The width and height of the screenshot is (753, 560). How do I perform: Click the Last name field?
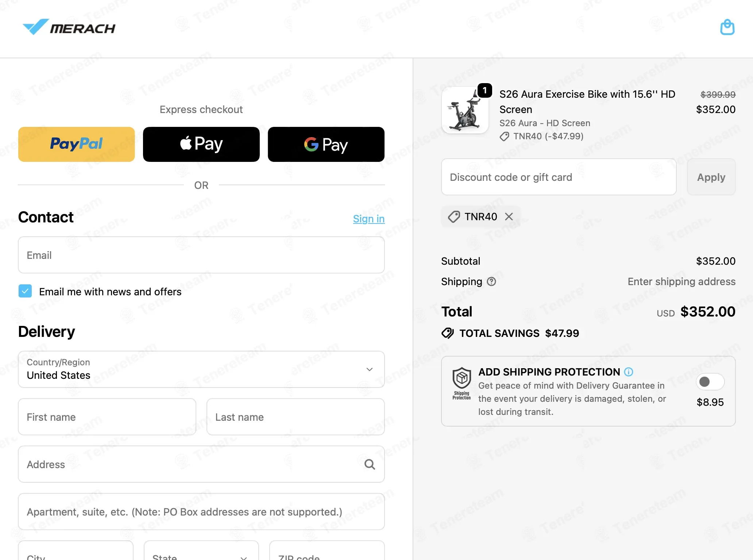click(296, 417)
